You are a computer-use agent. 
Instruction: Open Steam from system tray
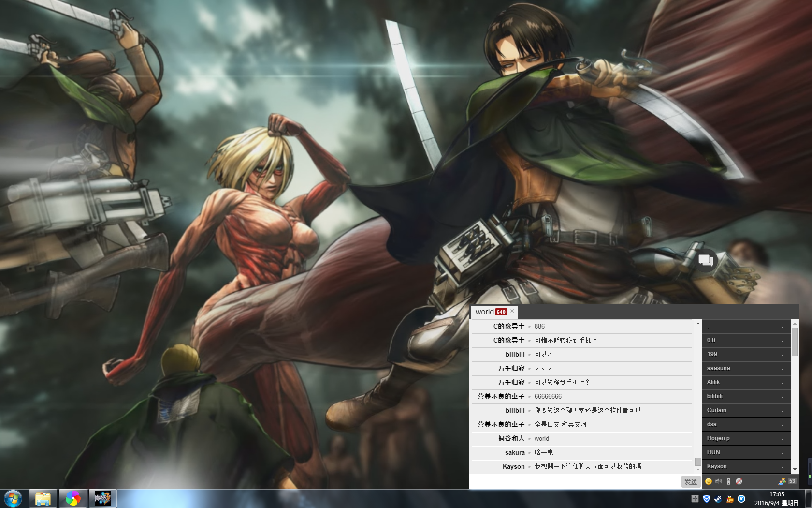pos(718,499)
